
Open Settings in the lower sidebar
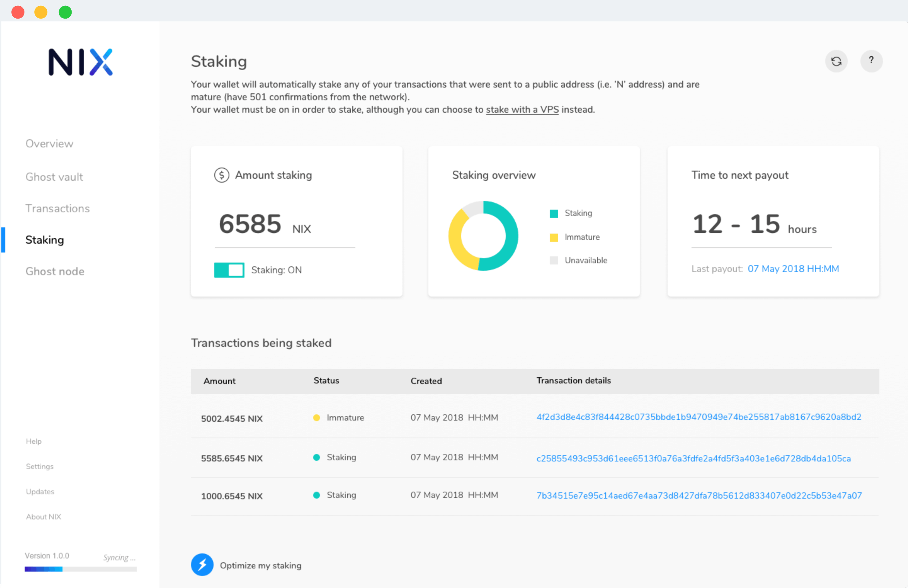pyautogui.click(x=40, y=466)
